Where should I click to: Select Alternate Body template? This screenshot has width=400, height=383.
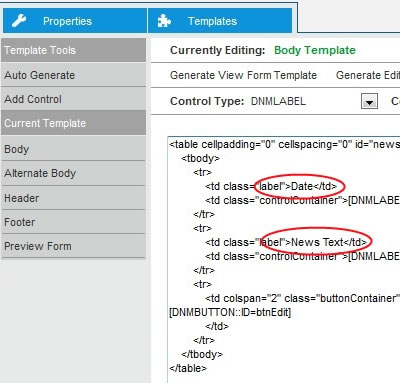[x=73, y=173]
